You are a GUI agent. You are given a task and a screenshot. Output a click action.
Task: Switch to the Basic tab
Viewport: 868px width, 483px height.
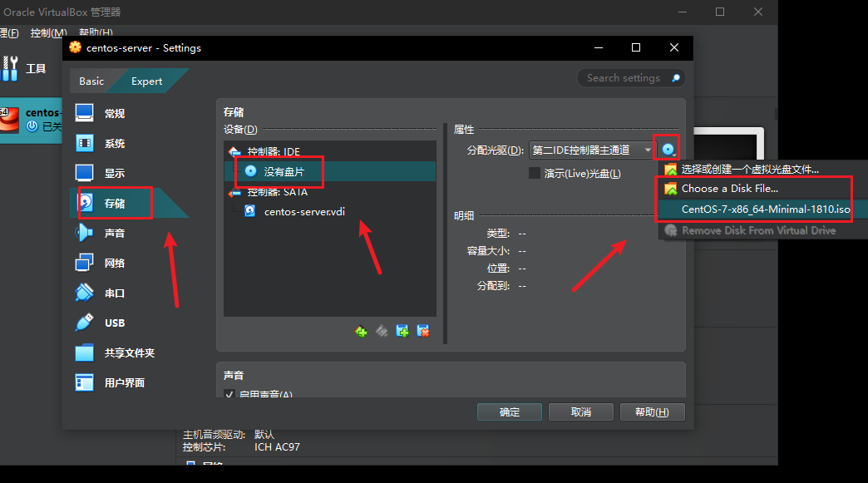91,81
